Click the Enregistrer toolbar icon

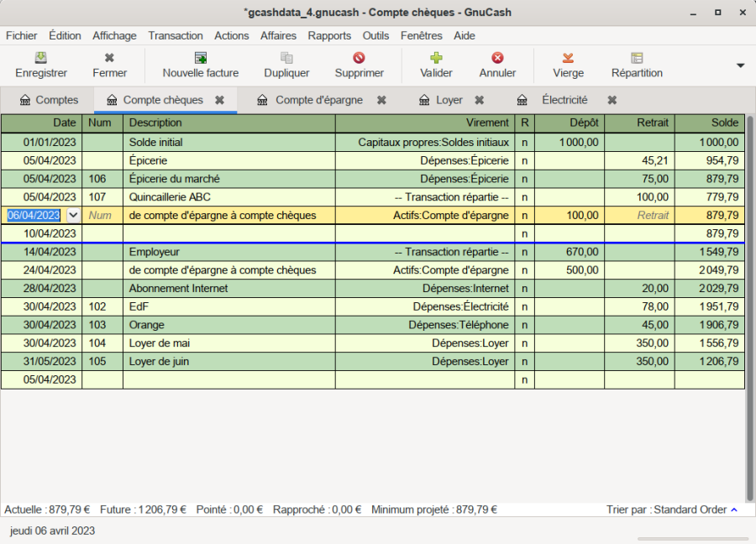point(40,58)
